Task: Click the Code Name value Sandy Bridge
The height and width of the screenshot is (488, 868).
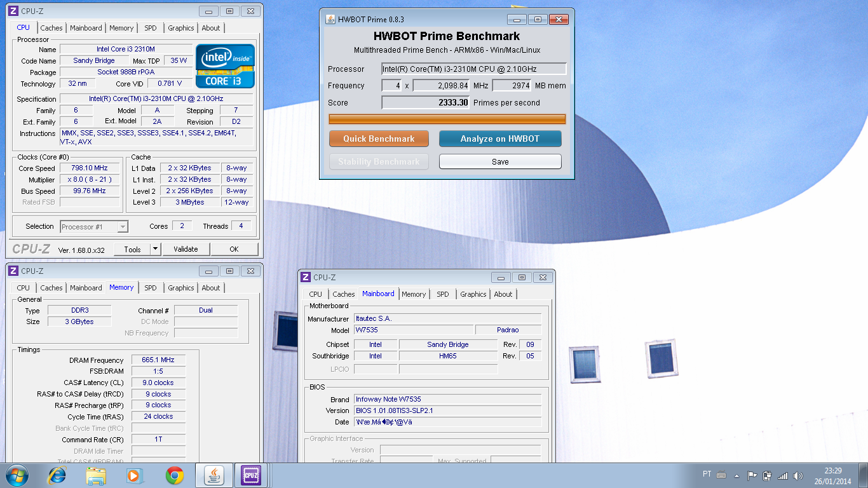Action: click(x=94, y=61)
